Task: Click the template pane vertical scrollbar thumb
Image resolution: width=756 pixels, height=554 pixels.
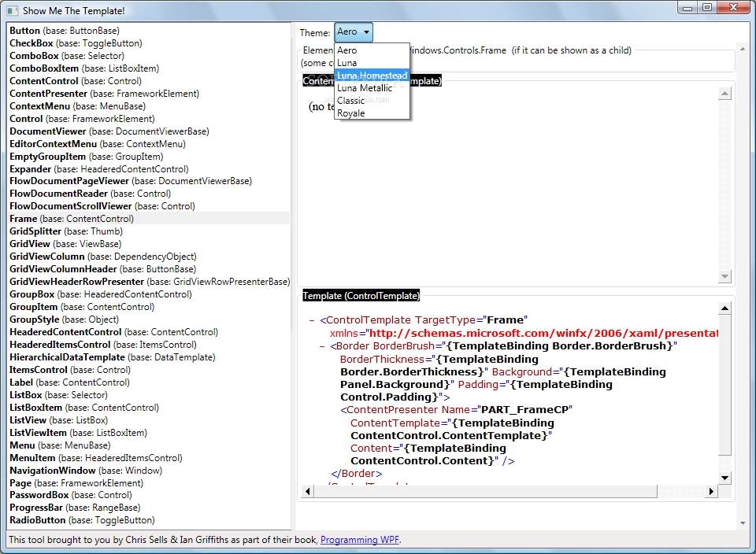Action: coord(724,385)
